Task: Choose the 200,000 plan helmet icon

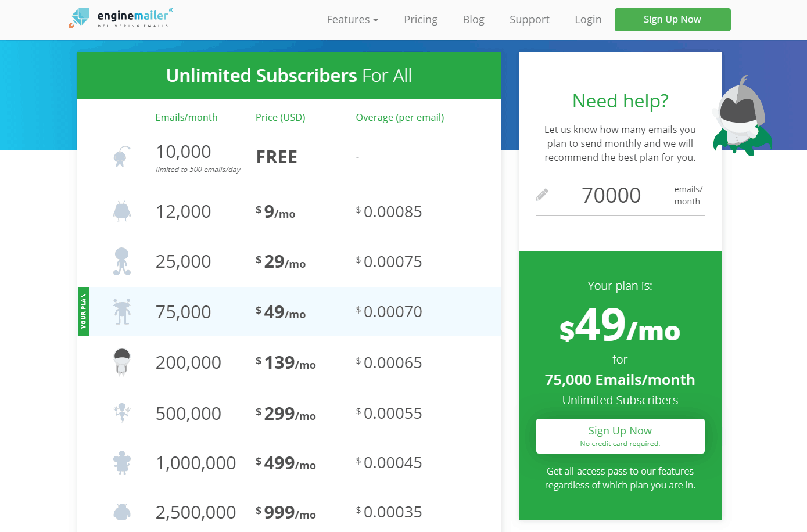Action: point(122,362)
